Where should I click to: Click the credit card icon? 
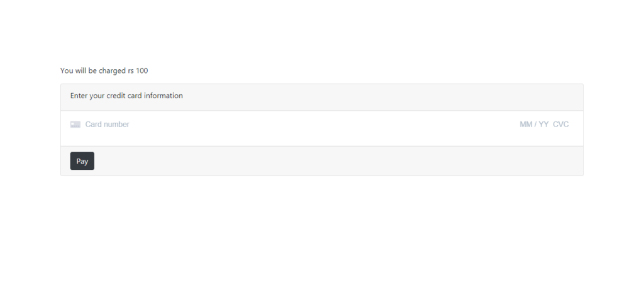click(75, 125)
